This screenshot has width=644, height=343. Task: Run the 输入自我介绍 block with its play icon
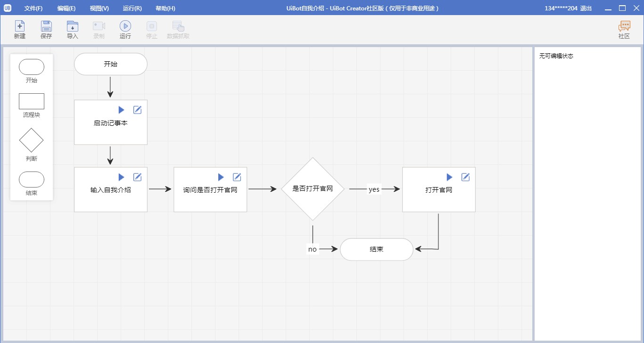pos(122,177)
